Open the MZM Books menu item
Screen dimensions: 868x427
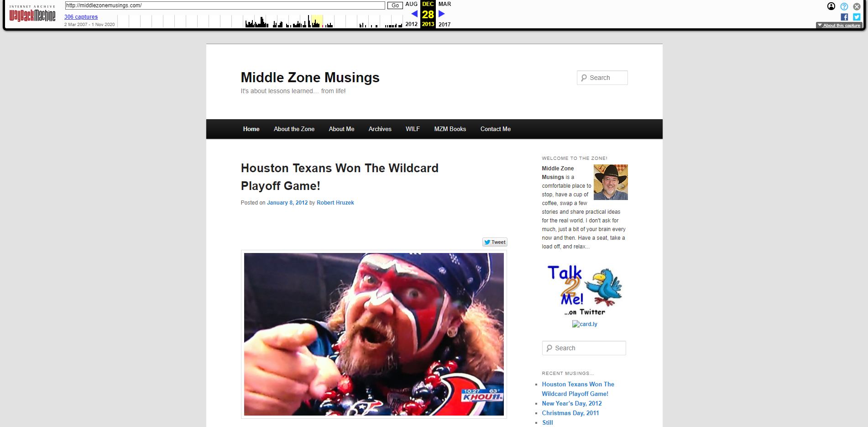tap(450, 129)
